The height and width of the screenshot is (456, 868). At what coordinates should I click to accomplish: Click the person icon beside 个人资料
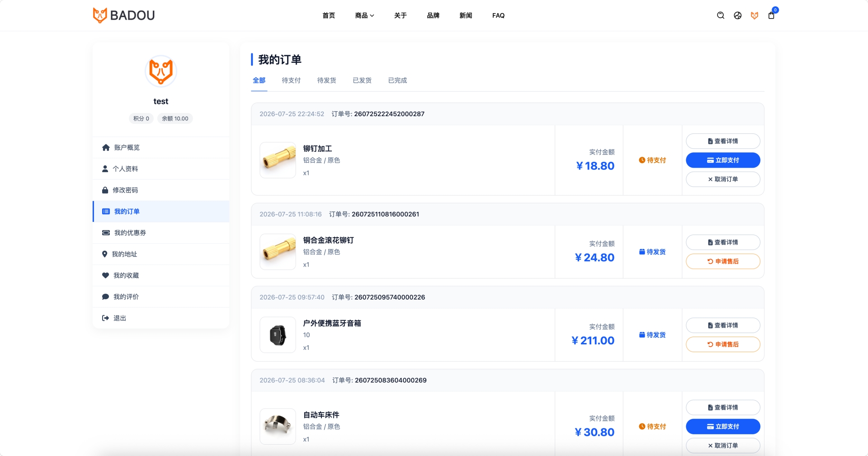click(x=105, y=169)
